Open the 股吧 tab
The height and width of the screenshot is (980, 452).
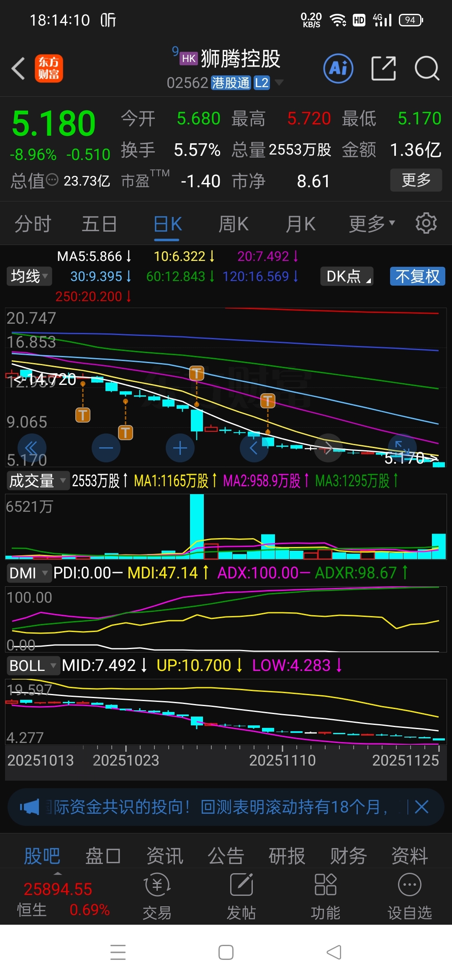[x=42, y=856]
